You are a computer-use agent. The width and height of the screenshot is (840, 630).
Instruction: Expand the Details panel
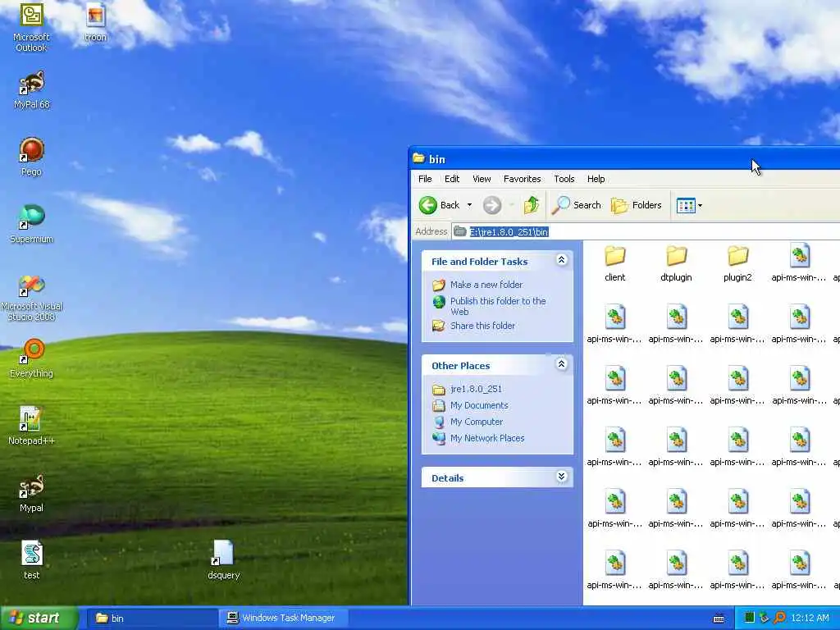click(x=561, y=477)
